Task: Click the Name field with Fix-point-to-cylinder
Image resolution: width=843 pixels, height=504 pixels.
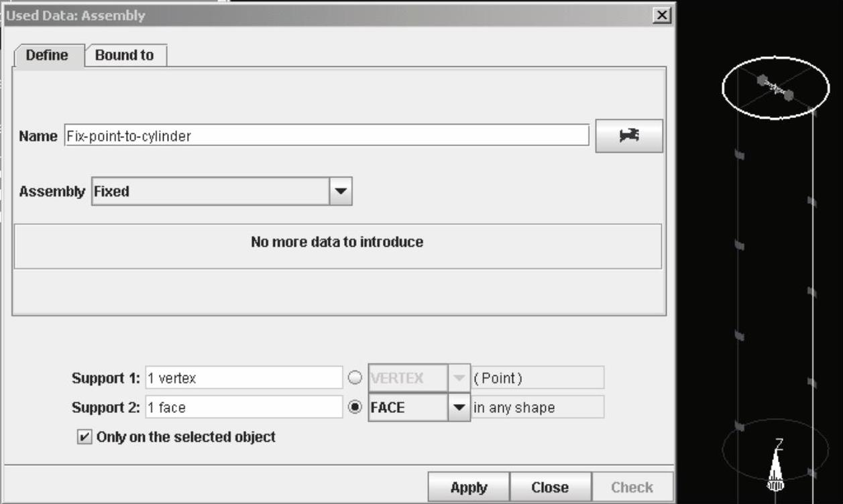Action: pos(327,136)
